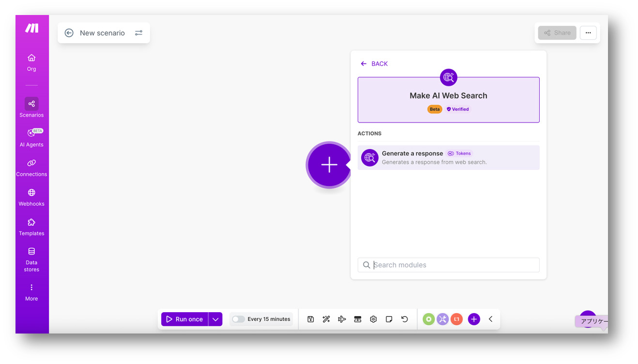Open the notes icon in toolbar
Viewport: 638px width, 364px height.
click(389, 319)
